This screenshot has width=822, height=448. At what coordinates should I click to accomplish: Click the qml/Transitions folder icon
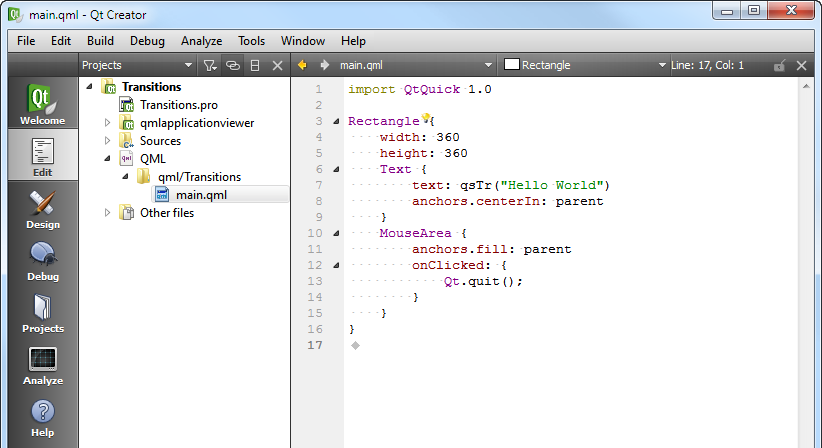coord(144,177)
